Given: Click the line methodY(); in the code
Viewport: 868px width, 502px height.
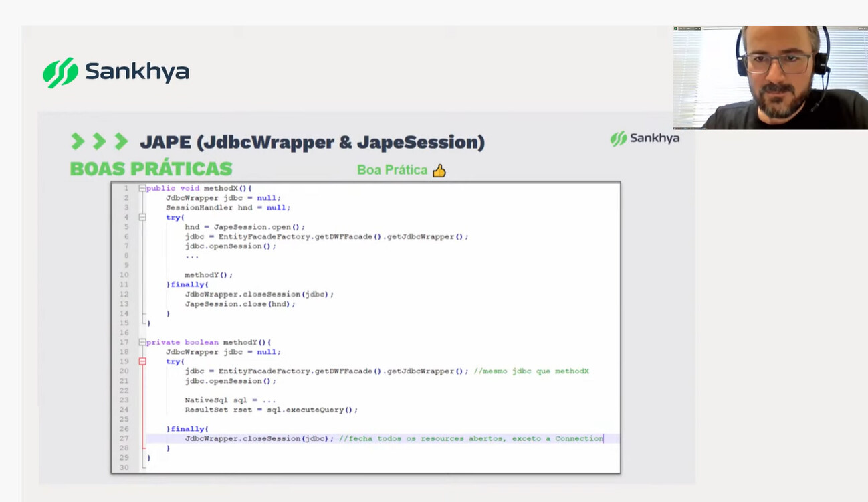Looking at the screenshot, I should coord(209,275).
